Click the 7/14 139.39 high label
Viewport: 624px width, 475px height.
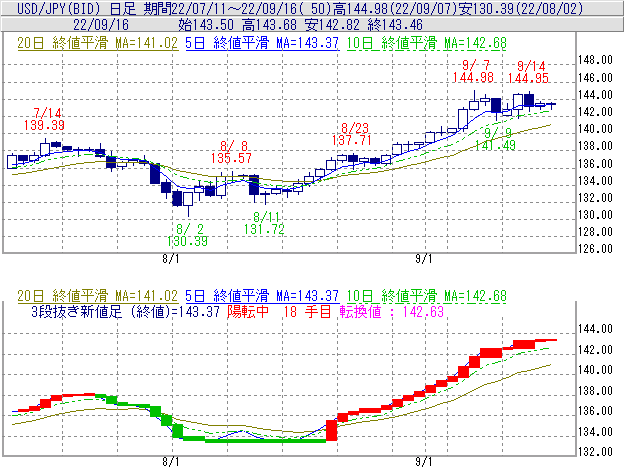44,119
